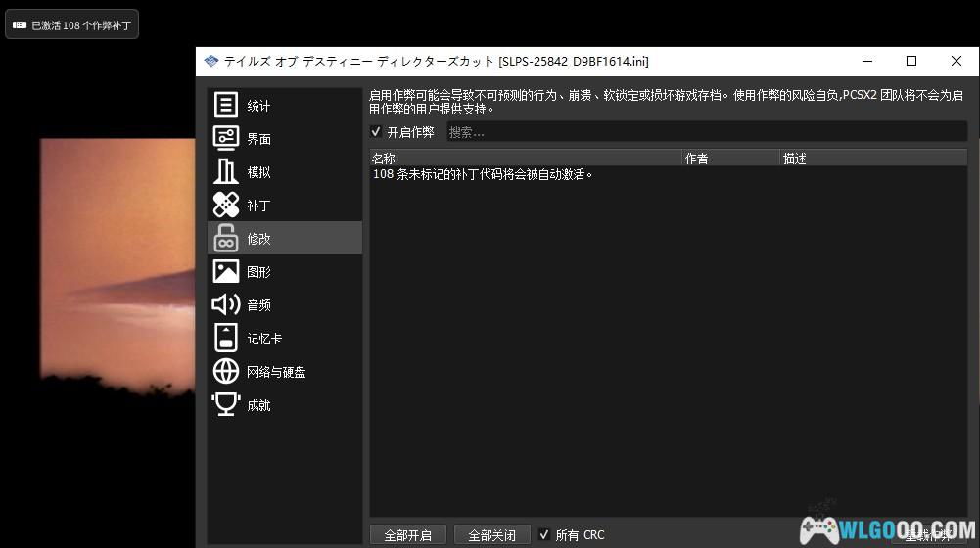The height and width of the screenshot is (548, 980).
Task: Open the 统计 (Summary) settings icon
Action: click(226, 106)
